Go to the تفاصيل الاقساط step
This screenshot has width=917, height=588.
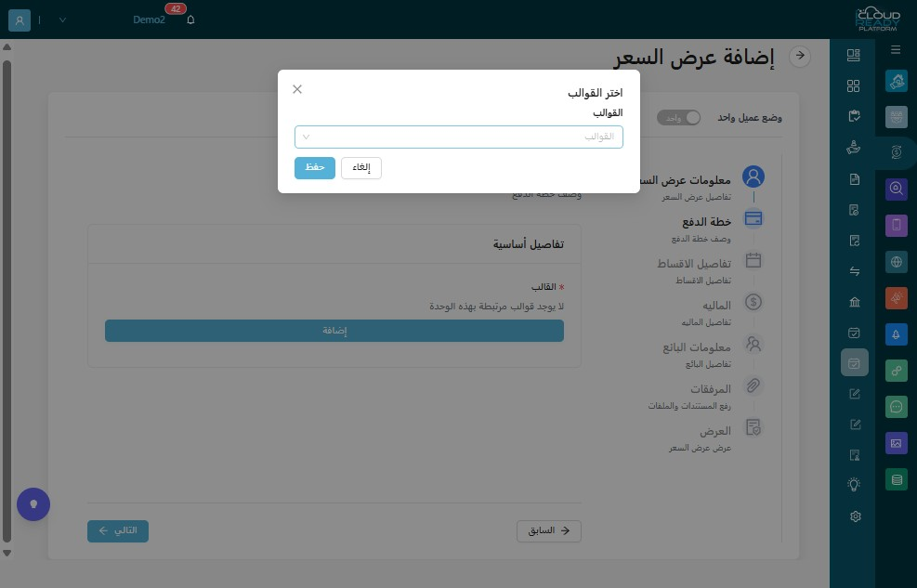pyautogui.click(x=694, y=264)
